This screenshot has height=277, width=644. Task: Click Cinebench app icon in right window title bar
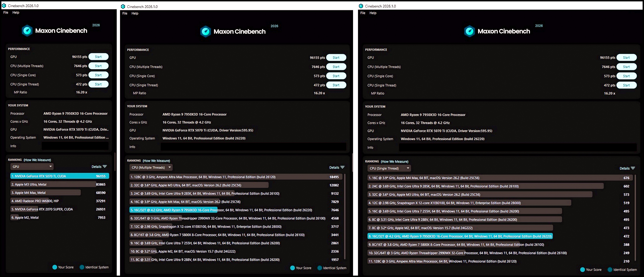(x=361, y=6)
